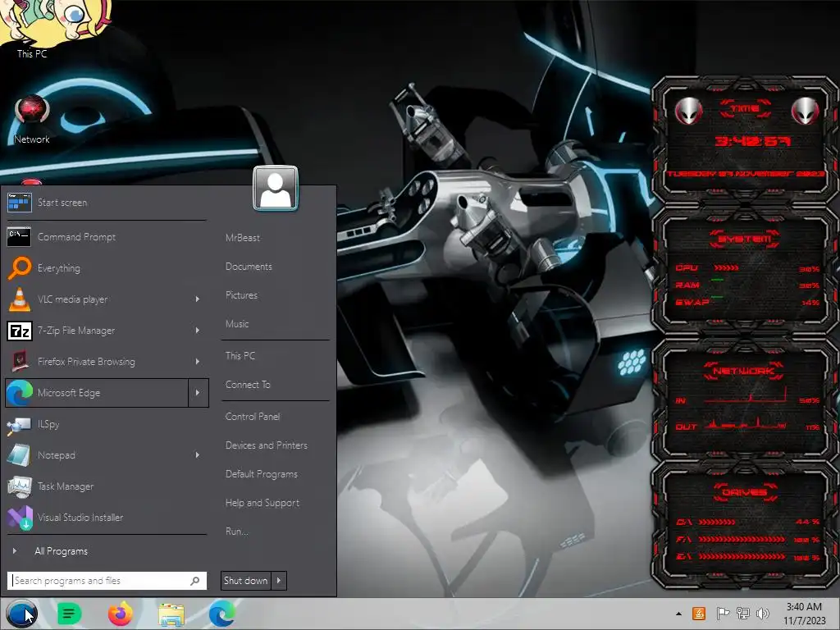Show hidden tray icons
840x630 pixels.
(678, 614)
